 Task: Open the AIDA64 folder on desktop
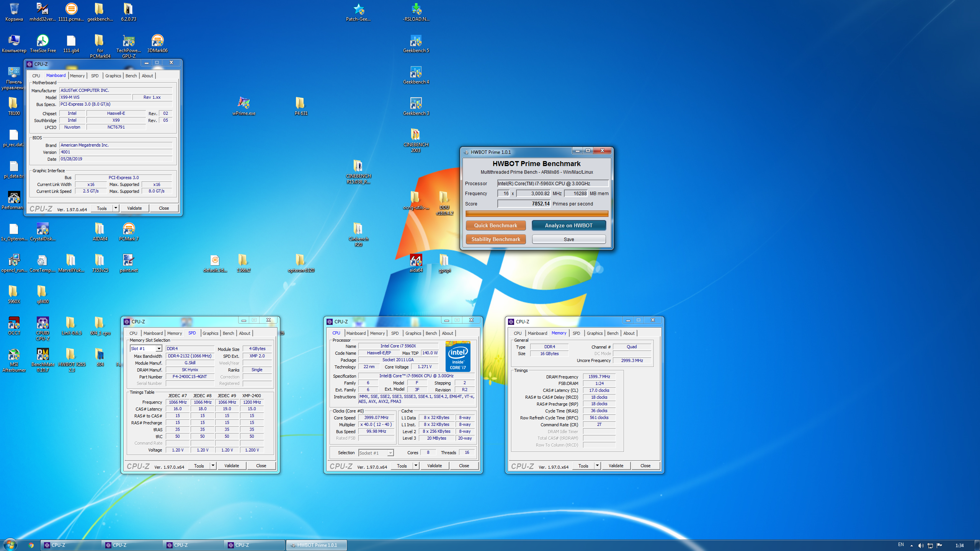100,231
